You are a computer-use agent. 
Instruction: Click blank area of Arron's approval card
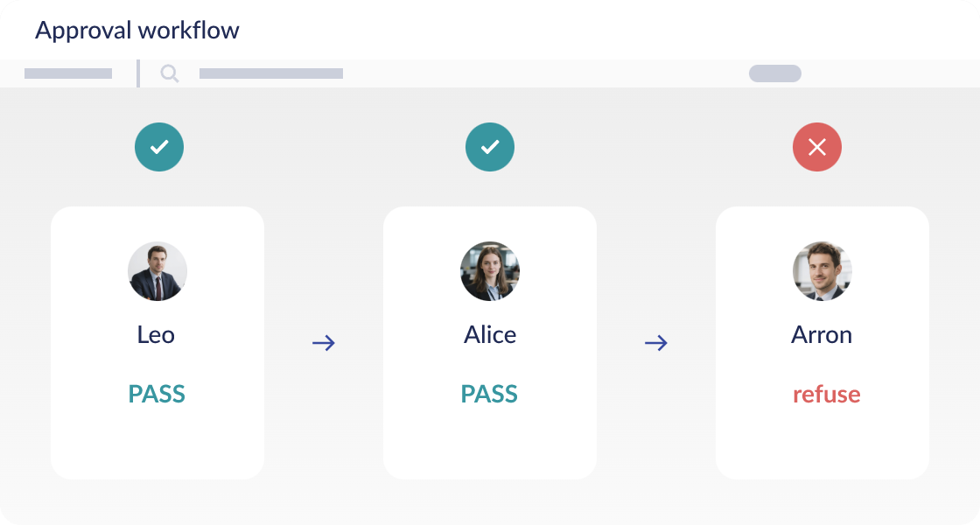pyautogui.click(x=822, y=446)
